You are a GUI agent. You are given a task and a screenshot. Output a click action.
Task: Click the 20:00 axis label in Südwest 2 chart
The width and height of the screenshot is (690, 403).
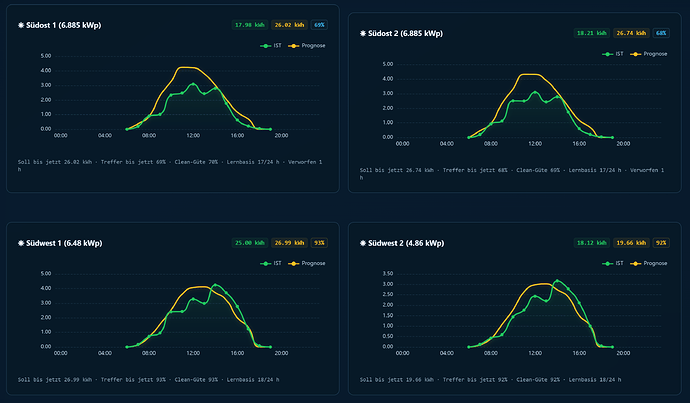pos(623,353)
